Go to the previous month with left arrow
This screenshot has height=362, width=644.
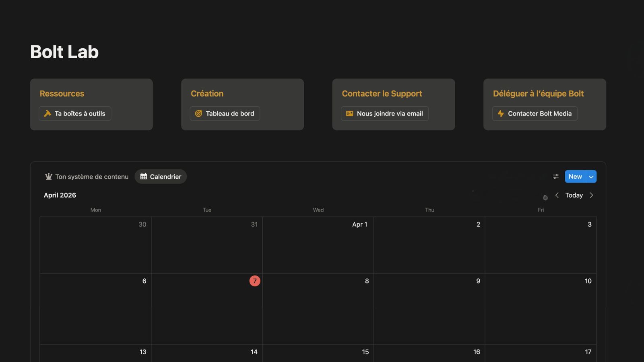pos(557,195)
